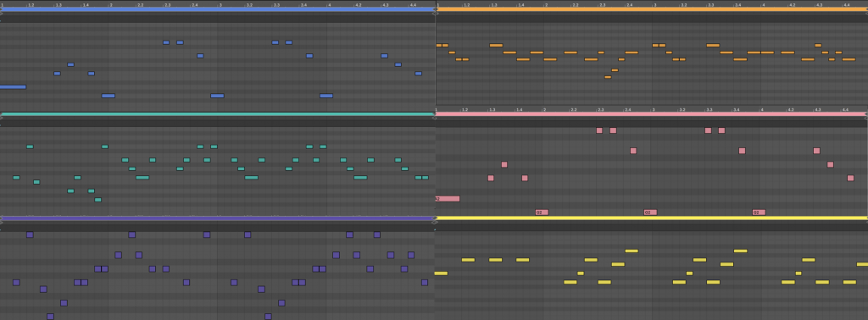868x320 pixels.
Task: Click the 4.4 marker in blue clip ruler
Action: click(413, 4)
